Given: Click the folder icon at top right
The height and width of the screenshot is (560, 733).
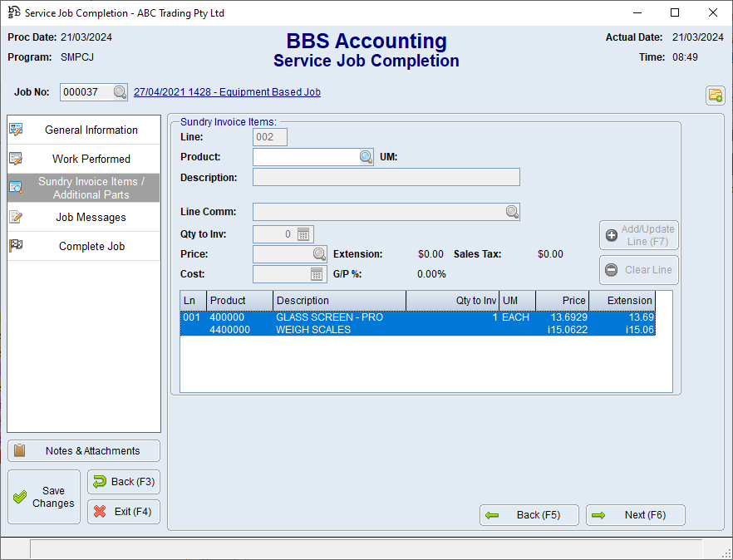Looking at the screenshot, I should pyautogui.click(x=715, y=95).
